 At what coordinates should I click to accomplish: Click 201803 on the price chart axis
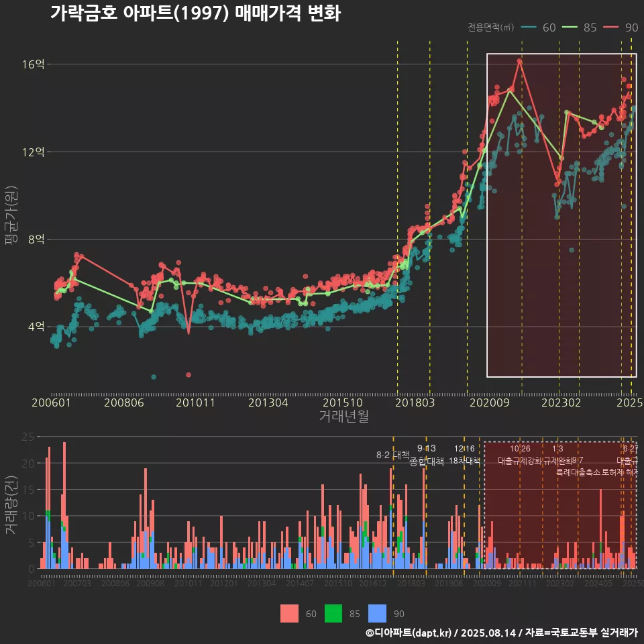coord(415,402)
